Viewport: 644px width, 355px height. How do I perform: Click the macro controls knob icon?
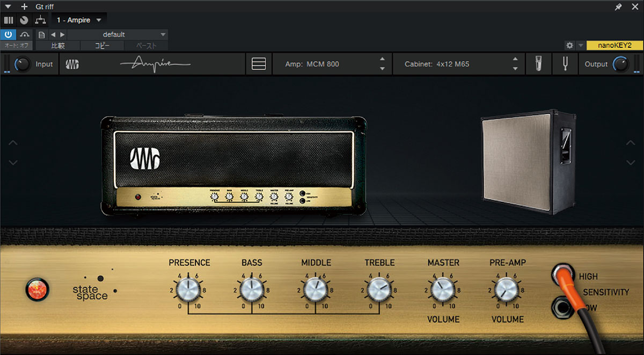point(24,20)
